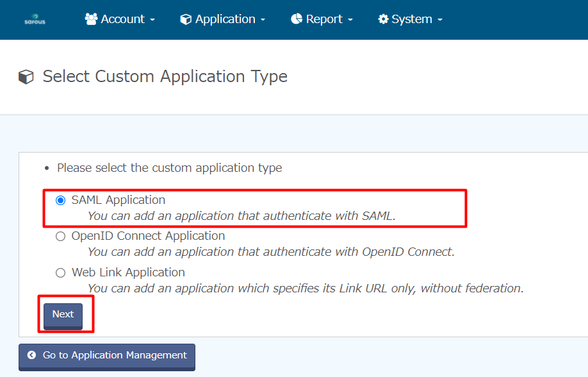
Task: Open the System menu label
Action: click(411, 19)
